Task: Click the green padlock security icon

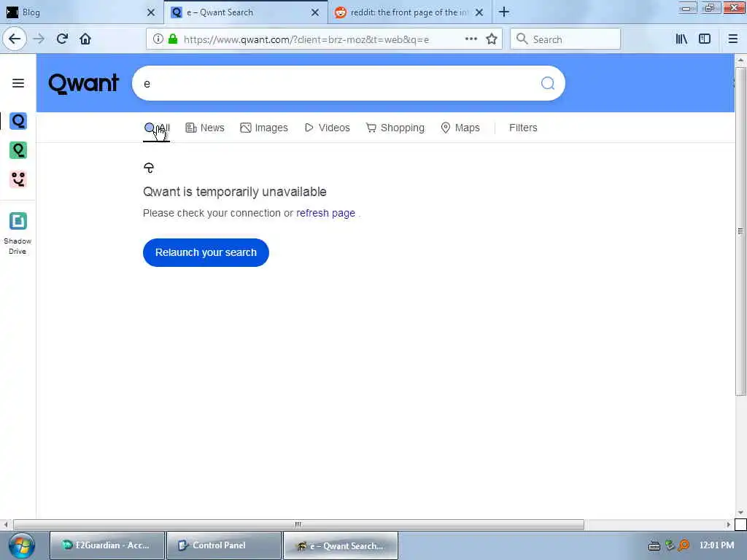Action: (x=174, y=39)
